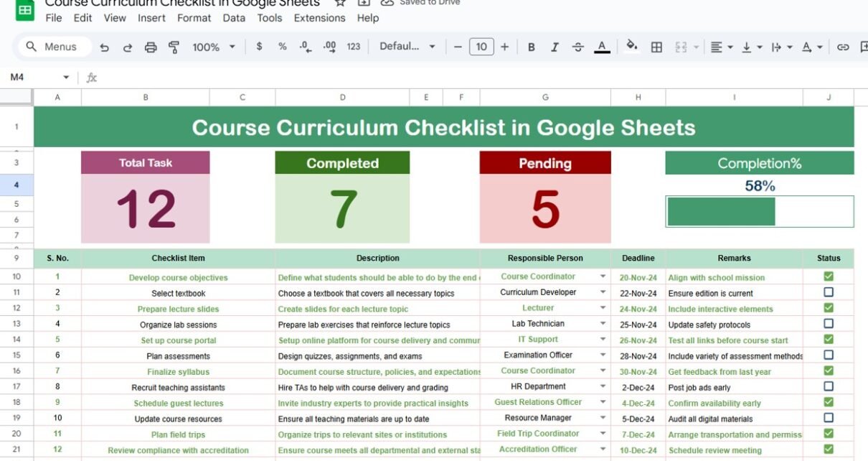Image resolution: width=868 pixels, height=461 pixels.
Task: Open the fill color bucket
Action: tap(632, 47)
